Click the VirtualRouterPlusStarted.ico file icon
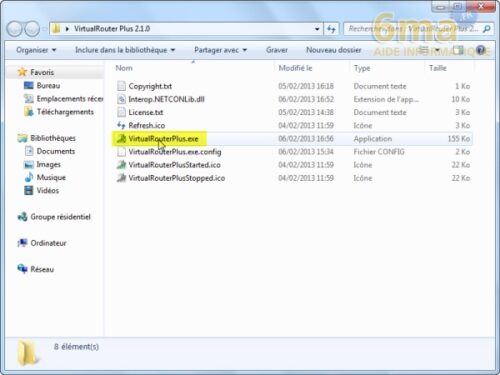The height and width of the screenshot is (375, 500). (121, 165)
